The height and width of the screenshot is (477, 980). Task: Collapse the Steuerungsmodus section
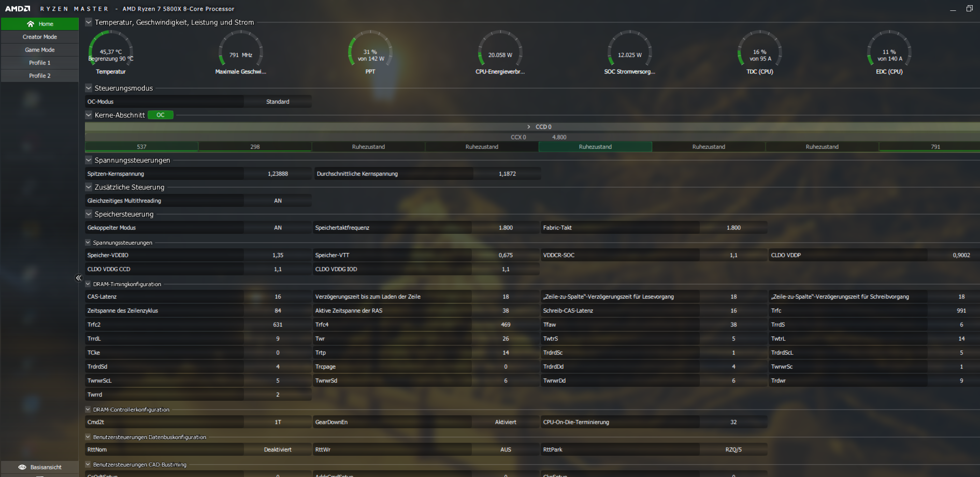pyautogui.click(x=89, y=88)
